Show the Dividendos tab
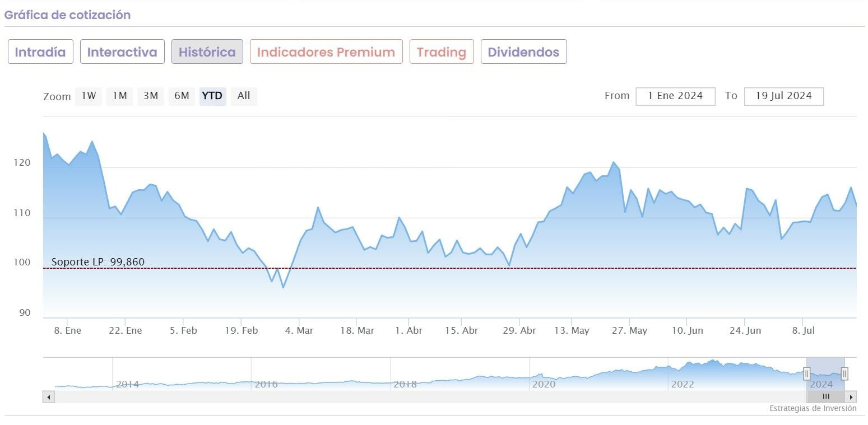868x425 pixels. point(523,52)
